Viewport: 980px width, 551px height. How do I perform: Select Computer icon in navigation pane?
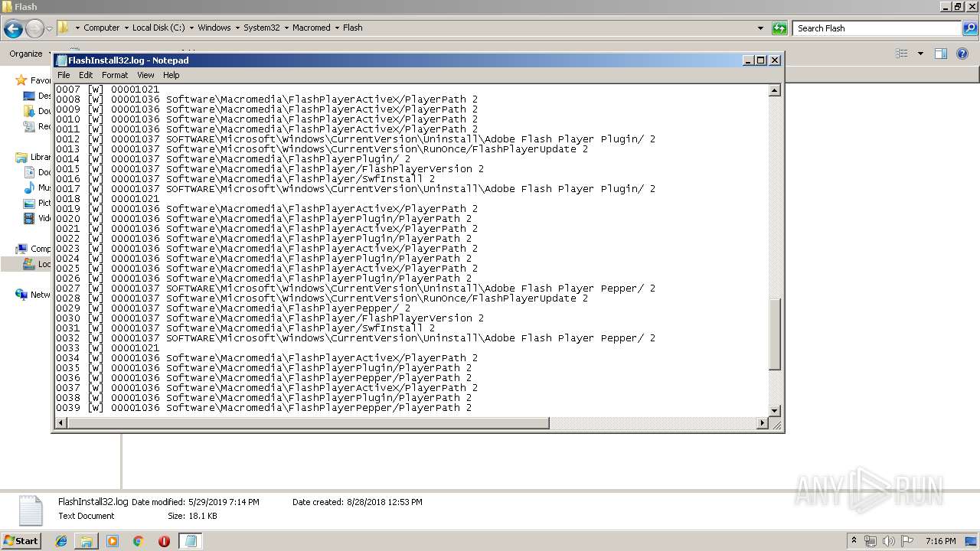pos(21,249)
